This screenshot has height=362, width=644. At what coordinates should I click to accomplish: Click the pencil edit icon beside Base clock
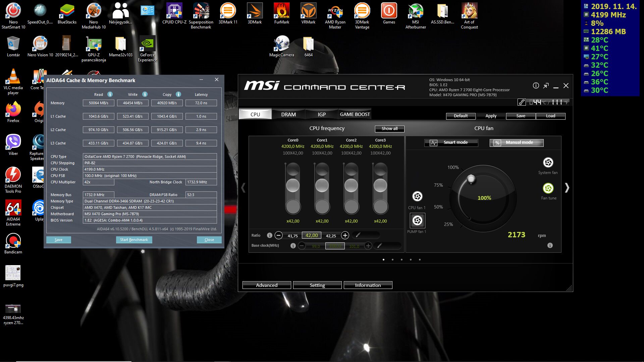(x=379, y=246)
